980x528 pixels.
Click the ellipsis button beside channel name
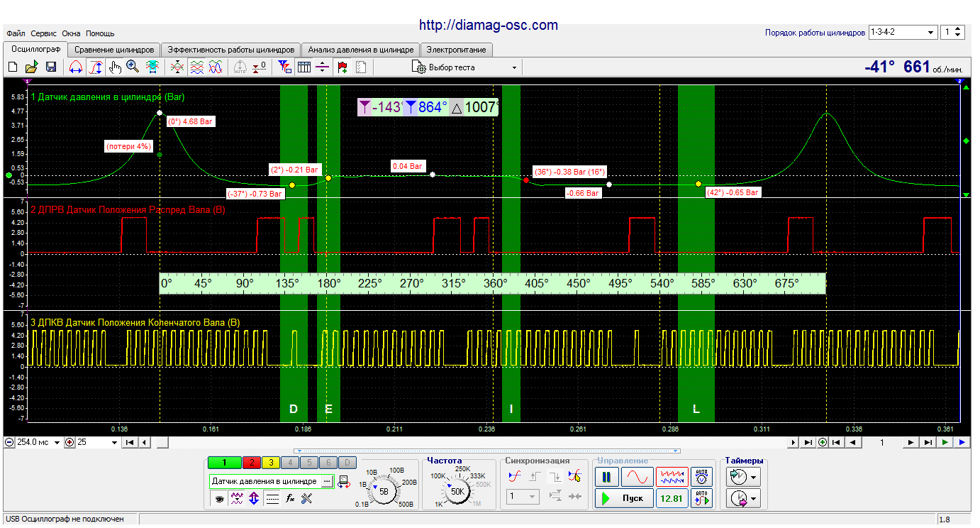[327, 481]
